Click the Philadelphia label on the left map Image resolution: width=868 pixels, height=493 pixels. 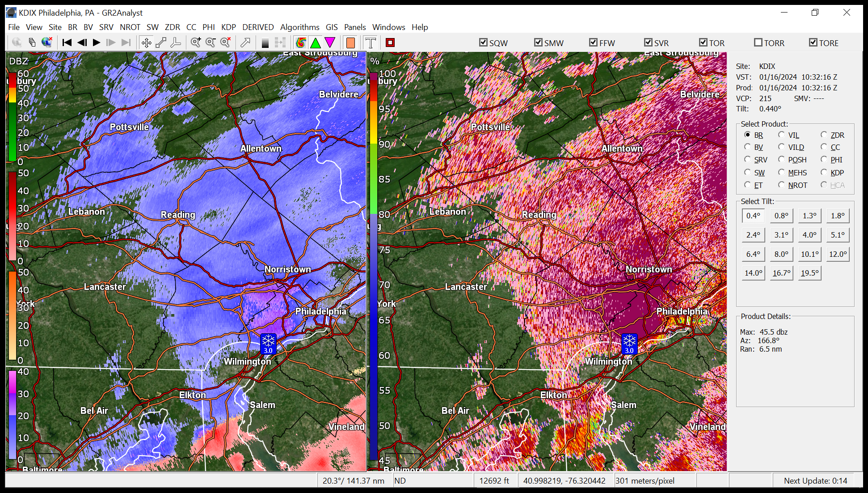[320, 311]
